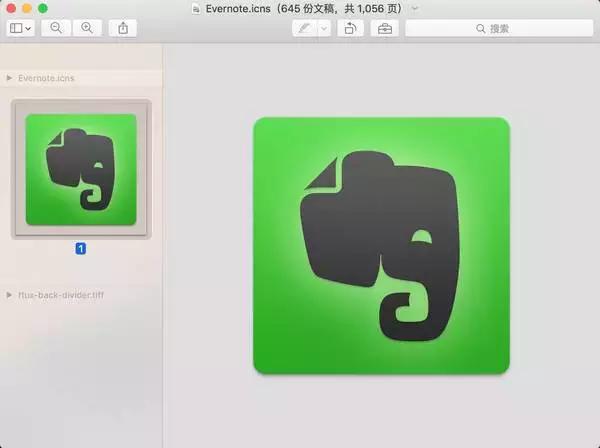Viewport: 600px width, 448px height.
Task: Click the page number 1 badge
Action: [81, 249]
